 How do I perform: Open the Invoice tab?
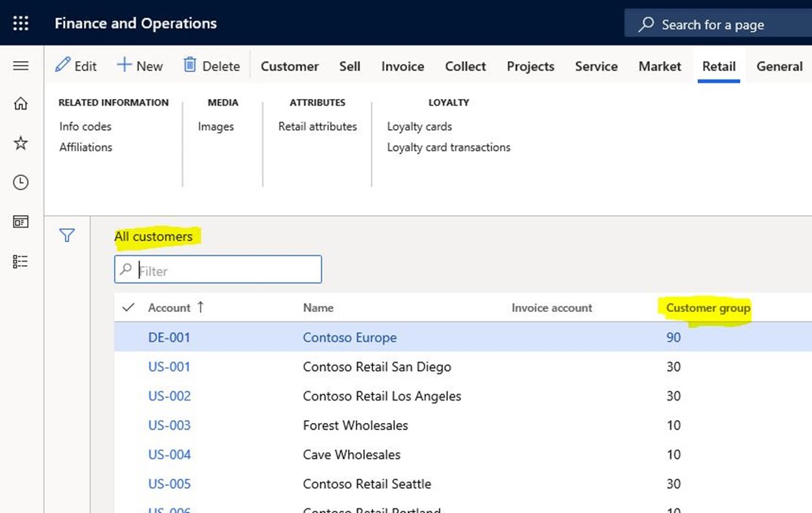403,66
